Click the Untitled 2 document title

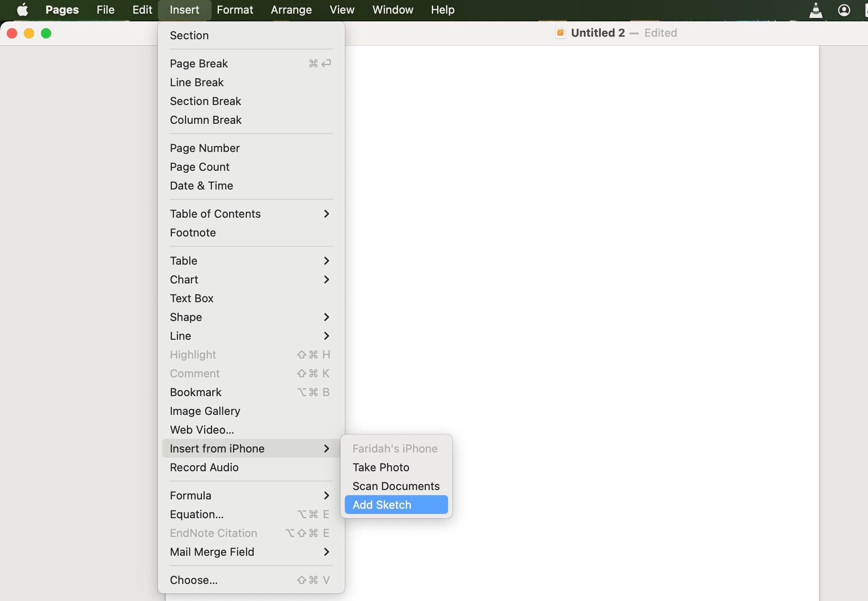click(x=597, y=33)
